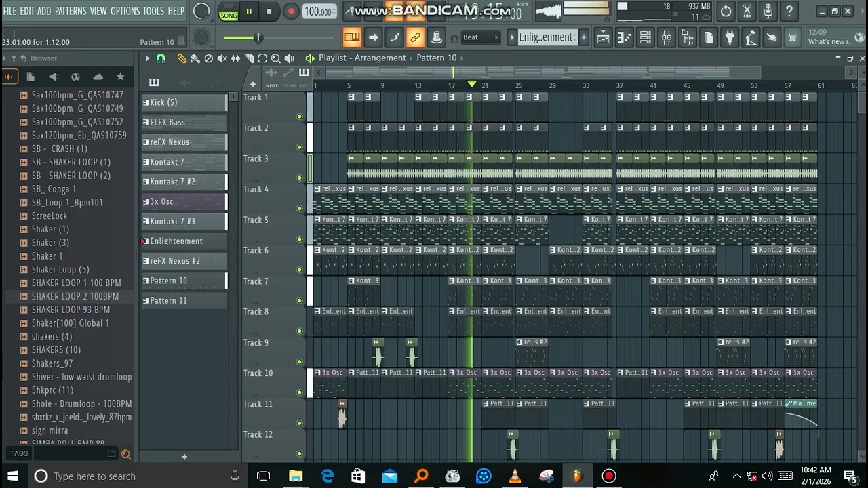Click the red record button
The height and width of the screenshot is (488, 868).
point(291,12)
